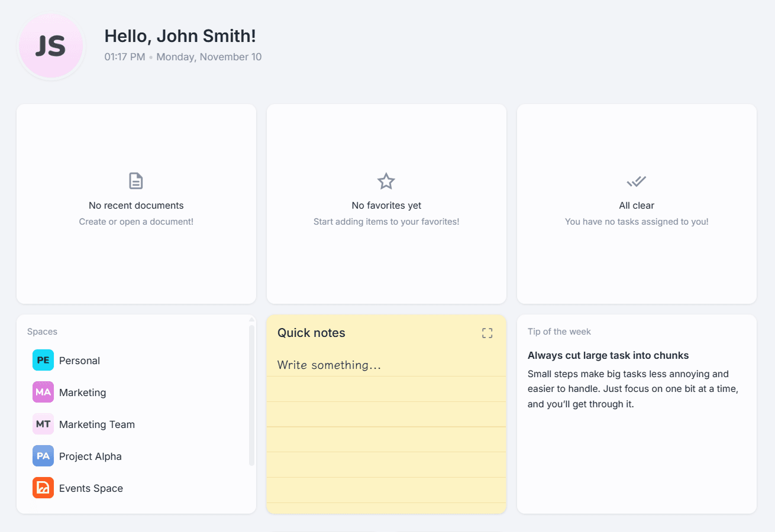The image size is (775, 532).
Task: Click the document icon above No recent documents
Action: pyautogui.click(x=136, y=181)
